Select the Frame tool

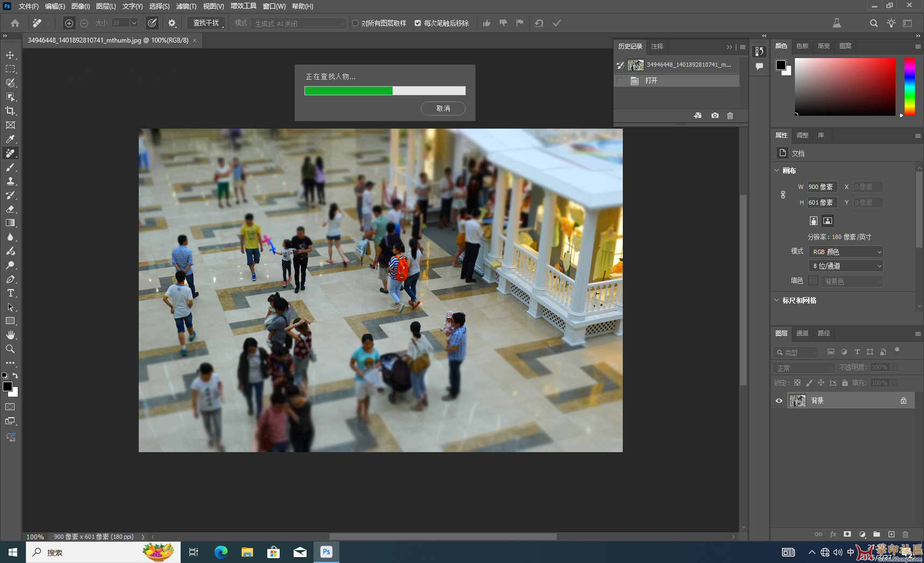click(10, 125)
